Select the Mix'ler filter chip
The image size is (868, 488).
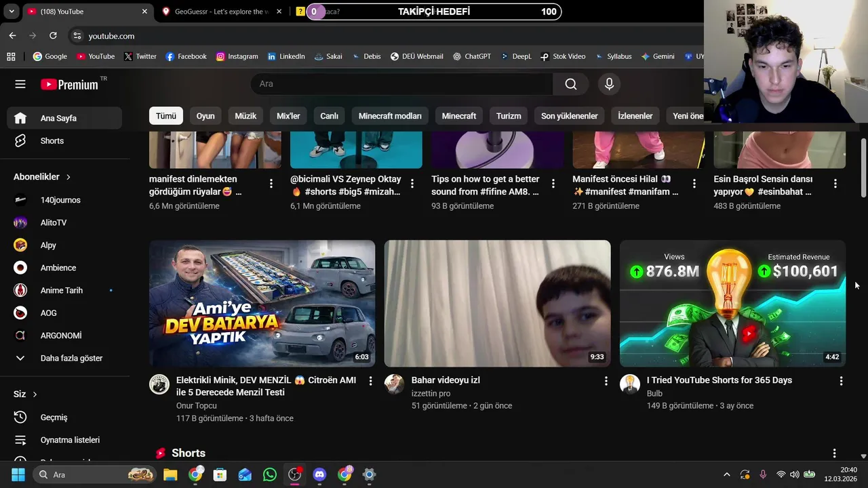tap(288, 116)
